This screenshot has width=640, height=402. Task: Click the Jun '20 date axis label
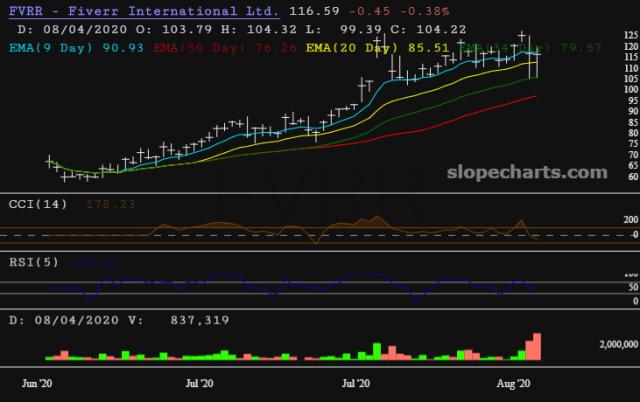pyautogui.click(x=37, y=383)
